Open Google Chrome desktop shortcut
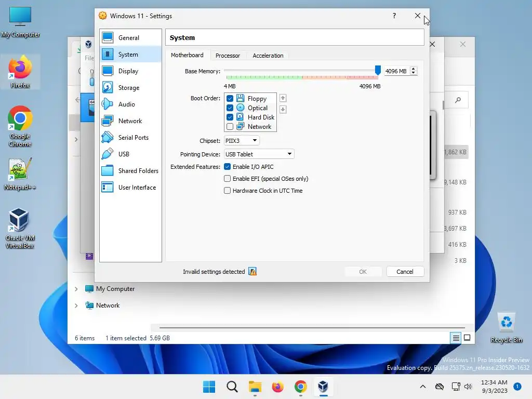The image size is (532, 399). [20, 126]
